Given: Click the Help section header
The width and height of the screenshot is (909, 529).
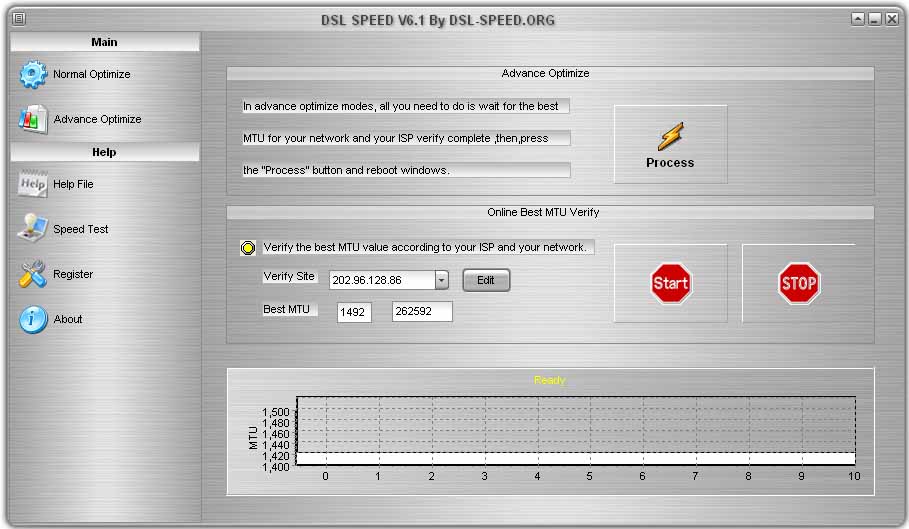Looking at the screenshot, I should pos(105,152).
